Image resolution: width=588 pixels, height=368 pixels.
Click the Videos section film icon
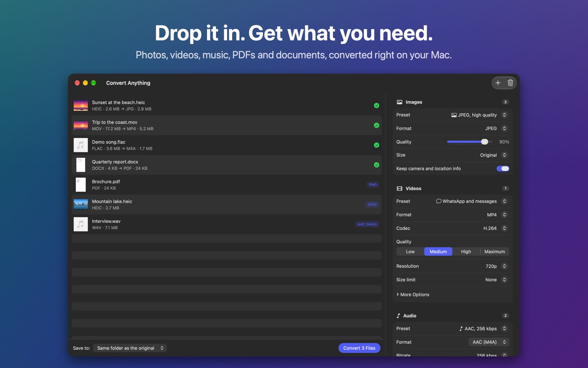pyautogui.click(x=399, y=188)
